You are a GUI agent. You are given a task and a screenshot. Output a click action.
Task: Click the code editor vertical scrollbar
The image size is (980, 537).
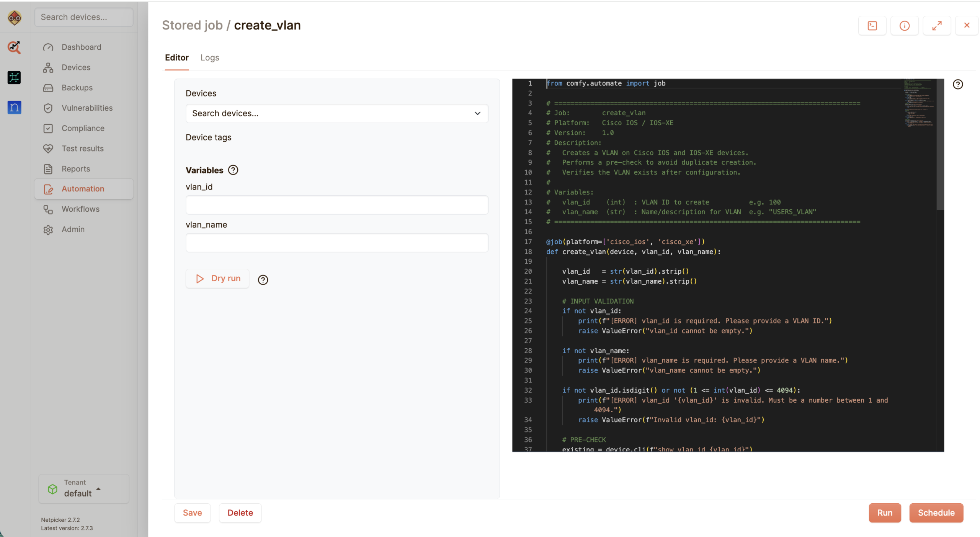(x=940, y=145)
